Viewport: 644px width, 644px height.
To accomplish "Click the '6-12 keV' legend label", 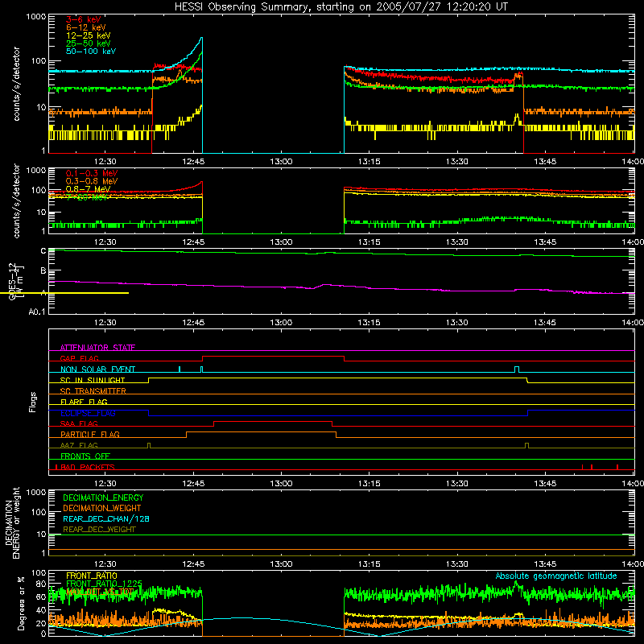I will tap(85, 27).
